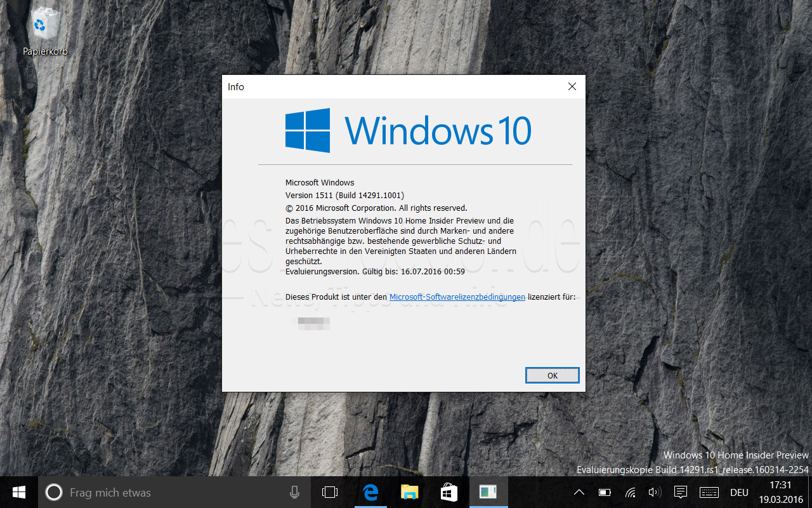
Task: Open the Wi-Fi network tray icon
Action: click(x=630, y=492)
